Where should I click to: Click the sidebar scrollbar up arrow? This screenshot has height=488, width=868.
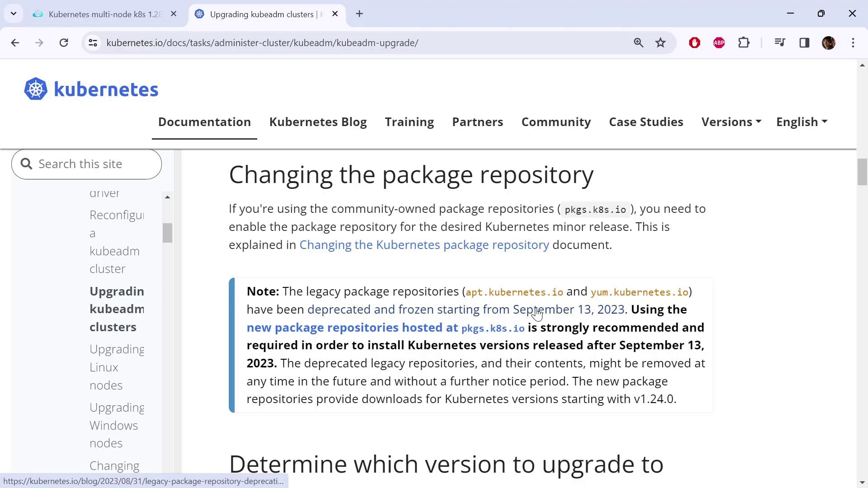pos(167,197)
